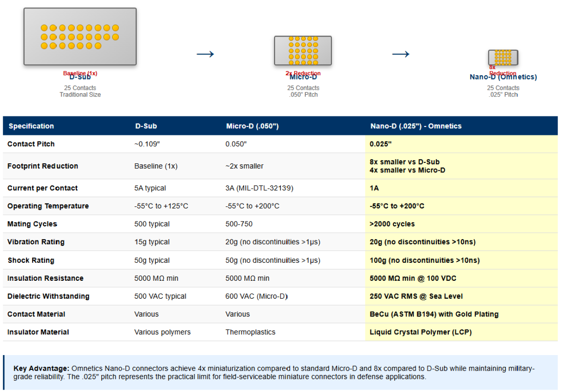This screenshot has width=561, height=392.
Task: Click '100g (no discontinuities >10ns)' cell
Action: pyautogui.click(x=425, y=260)
